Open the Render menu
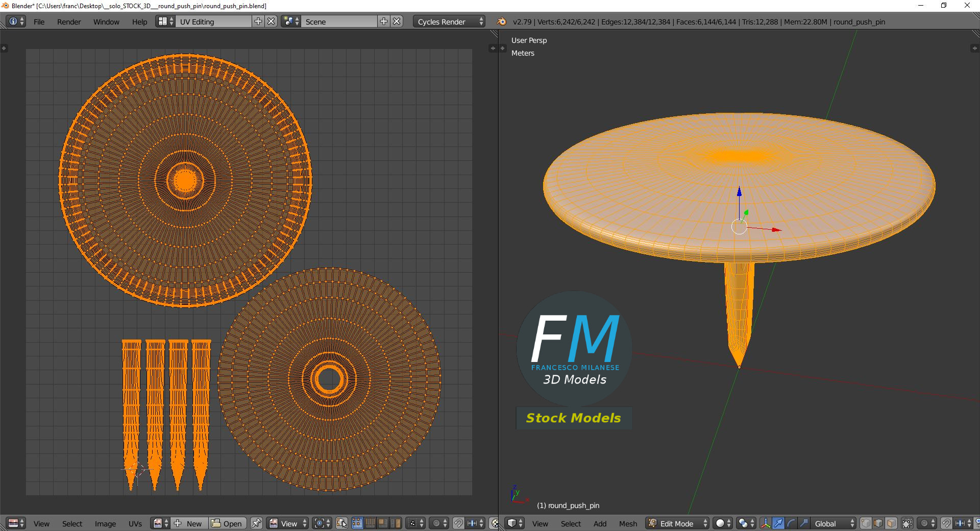Viewport: 980px width, 531px height. pyautogui.click(x=69, y=22)
